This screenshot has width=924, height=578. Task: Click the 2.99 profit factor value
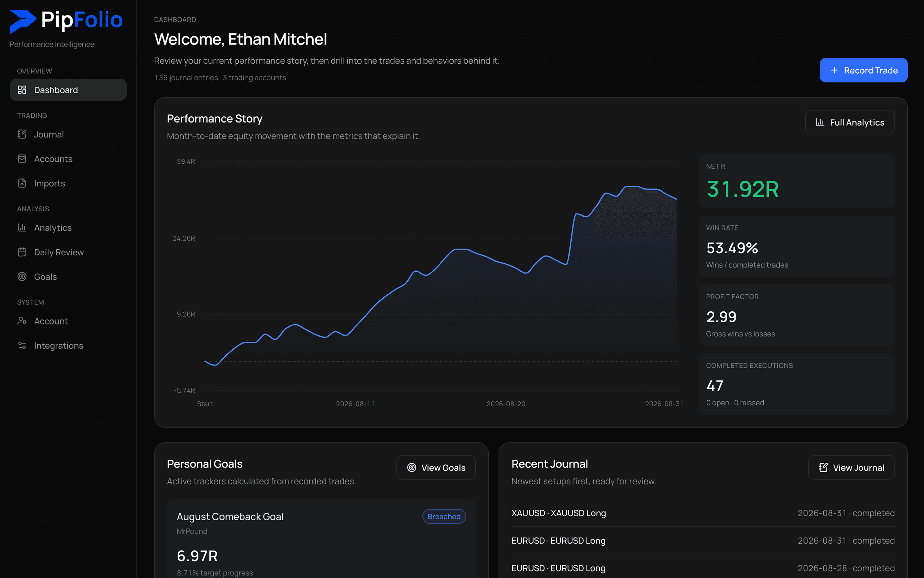click(721, 317)
